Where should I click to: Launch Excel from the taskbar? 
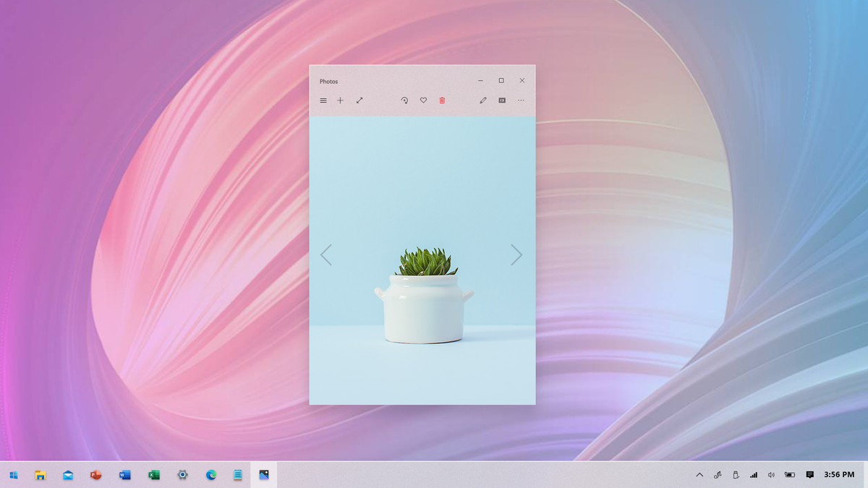click(153, 475)
